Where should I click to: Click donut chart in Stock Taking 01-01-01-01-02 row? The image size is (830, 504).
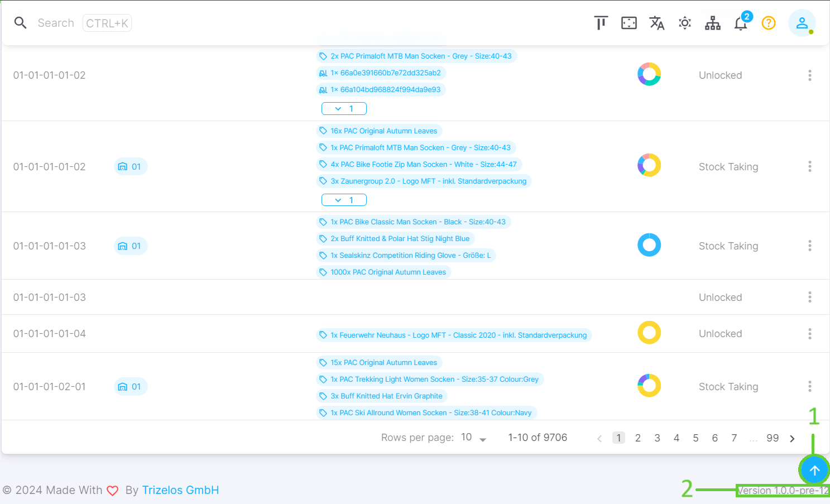tap(649, 165)
